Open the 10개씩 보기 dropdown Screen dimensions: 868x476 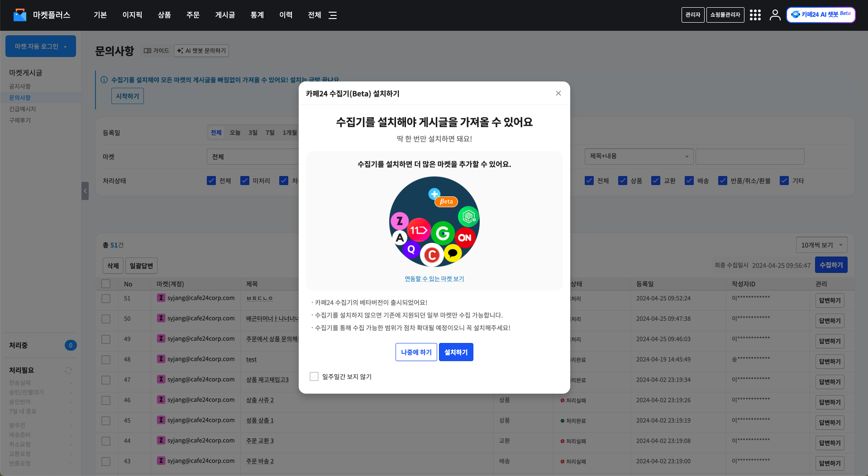(x=821, y=245)
